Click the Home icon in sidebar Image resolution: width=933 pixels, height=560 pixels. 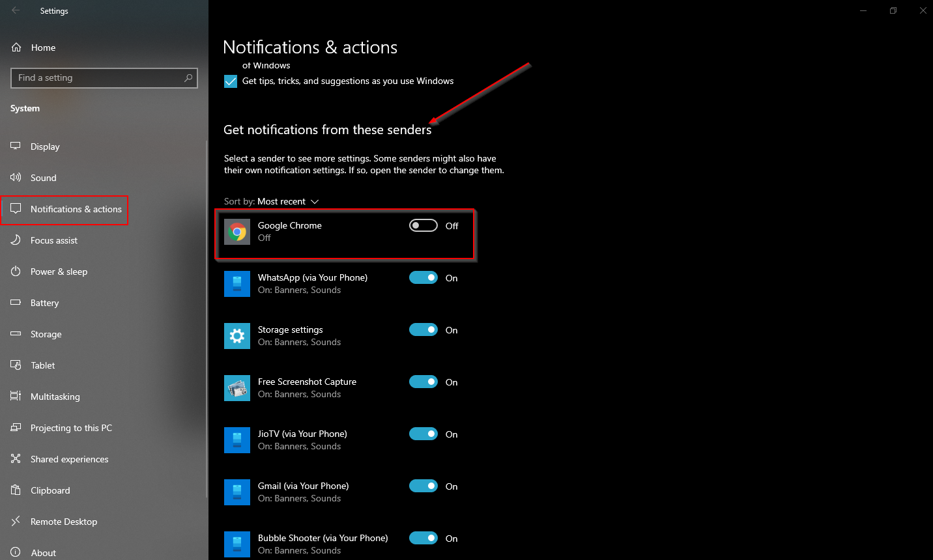tap(16, 48)
